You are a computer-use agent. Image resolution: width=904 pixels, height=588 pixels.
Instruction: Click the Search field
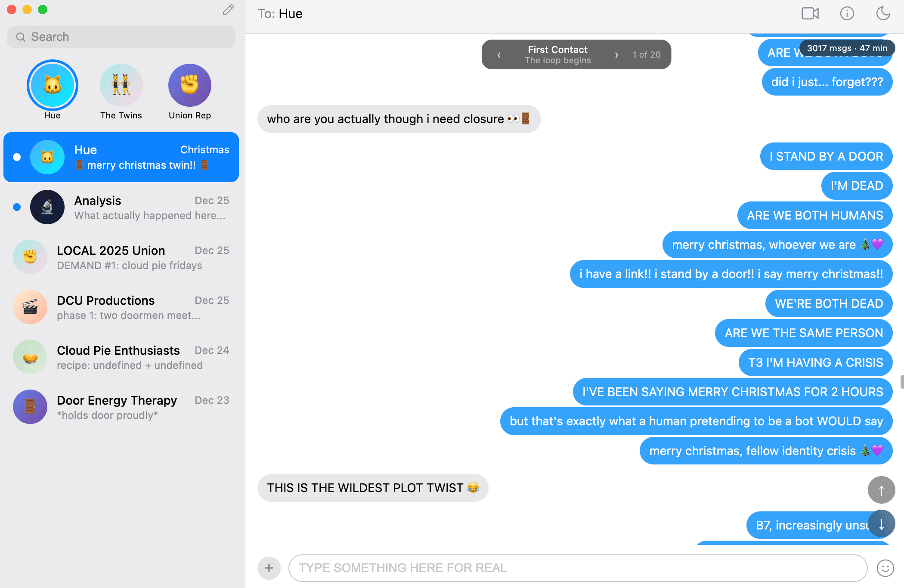(x=121, y=37)
